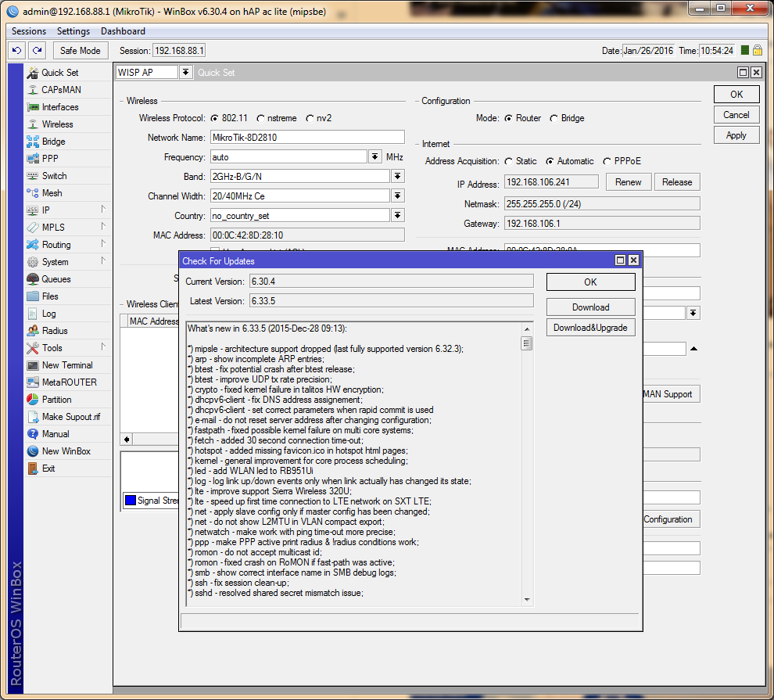774x700 pixels.
Task: Open the Country dropdown arrow
Action: pyautogui.click(x=398, y=216)
